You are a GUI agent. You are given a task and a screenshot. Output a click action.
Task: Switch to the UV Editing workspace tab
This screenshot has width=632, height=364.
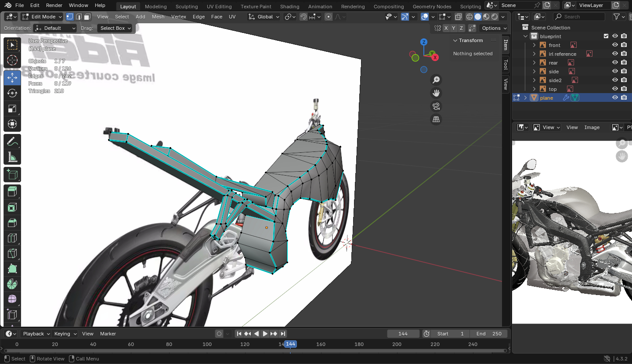click(x=219, y=7)
